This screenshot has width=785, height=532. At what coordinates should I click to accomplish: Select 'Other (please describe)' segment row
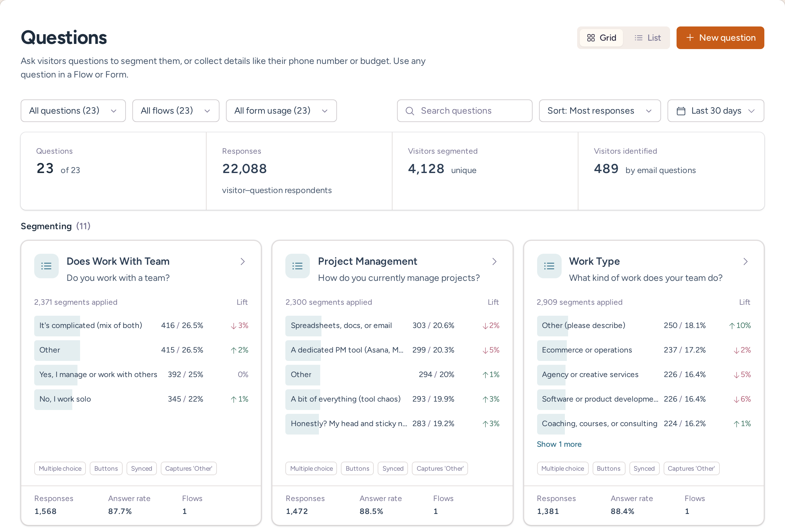(644, 325)
